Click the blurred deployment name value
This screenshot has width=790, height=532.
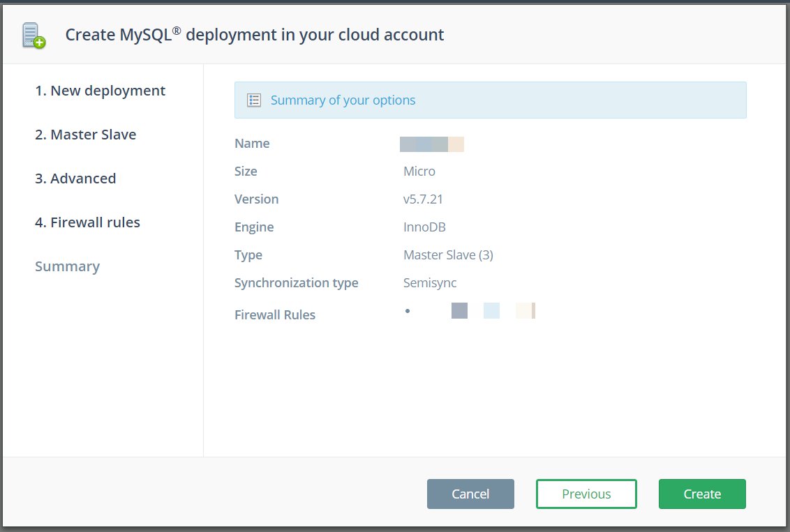tap(432, 144)
